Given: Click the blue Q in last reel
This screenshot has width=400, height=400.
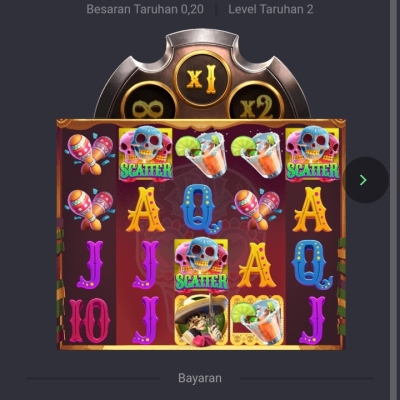Looking at the screenshot, I should 312,265.
